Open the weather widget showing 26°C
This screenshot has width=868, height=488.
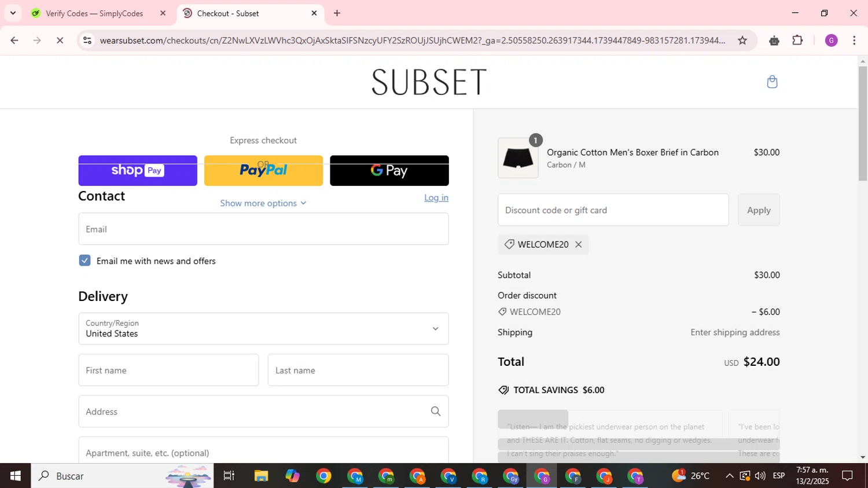[x=690, y=476]
